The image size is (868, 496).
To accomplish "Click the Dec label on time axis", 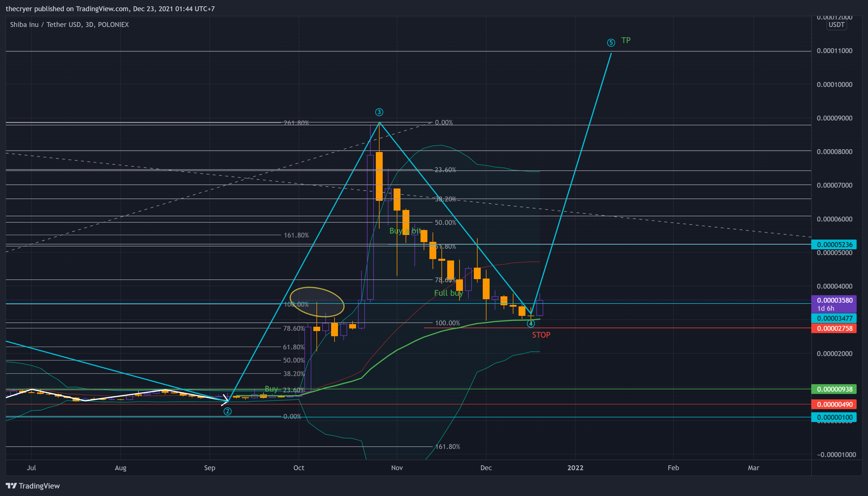I will (486, 468).
